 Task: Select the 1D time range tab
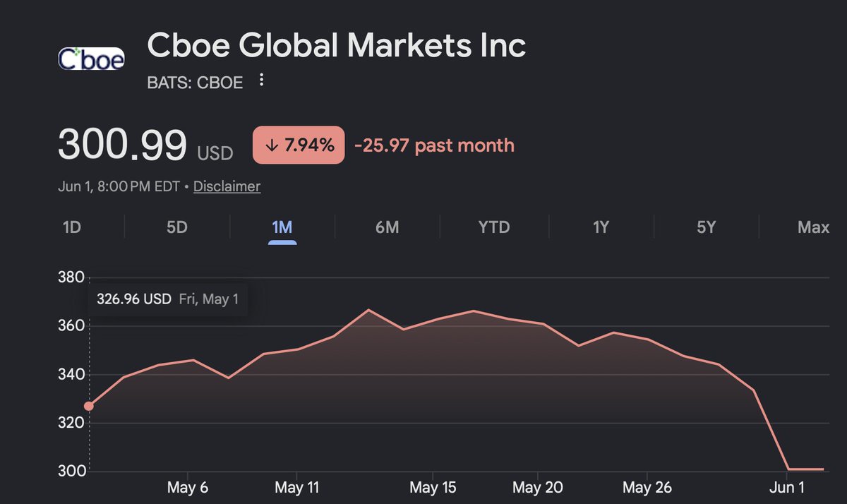[x=72, y=227]
